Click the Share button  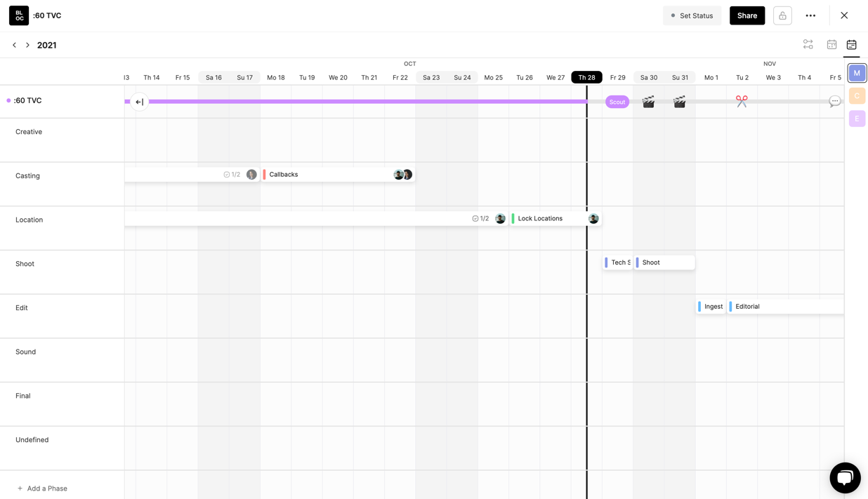click(x=747, y=15)
